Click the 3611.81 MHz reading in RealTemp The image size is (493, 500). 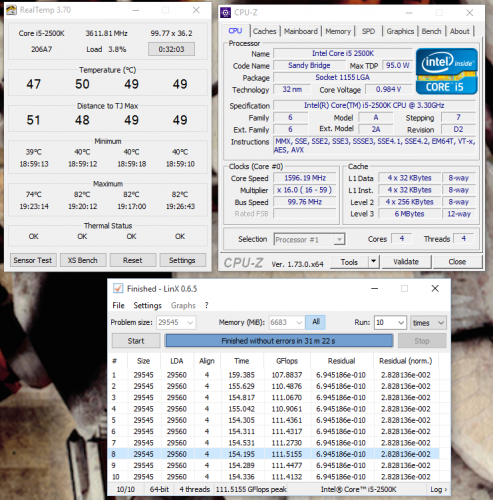click(106, 33)
